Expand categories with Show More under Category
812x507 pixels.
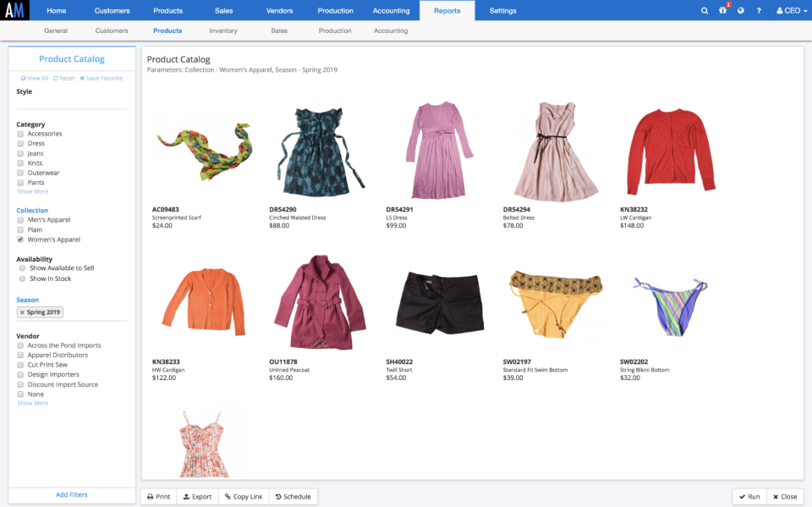(33, 191)
